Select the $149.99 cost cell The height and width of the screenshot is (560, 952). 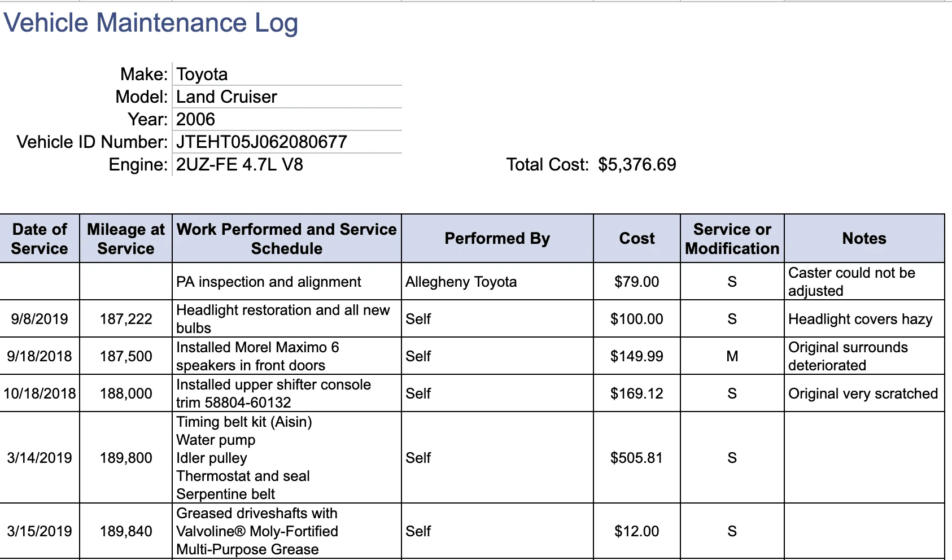[637, 356]
